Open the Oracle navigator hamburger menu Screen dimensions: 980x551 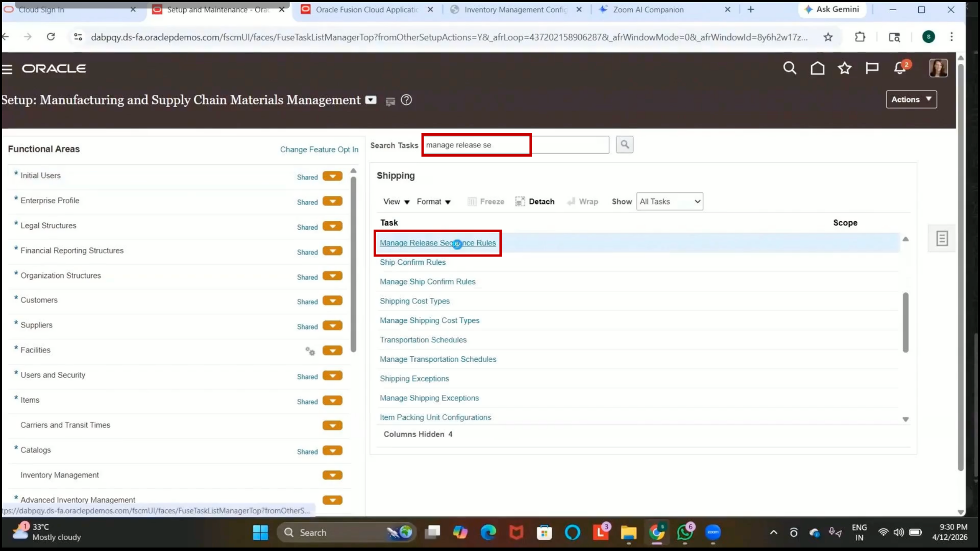[7, 69]
